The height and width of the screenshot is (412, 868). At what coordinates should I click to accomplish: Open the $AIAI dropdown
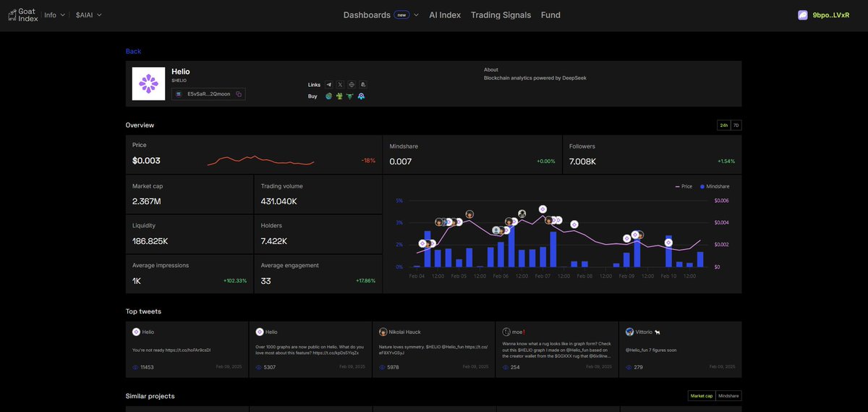tap(89, 14)
